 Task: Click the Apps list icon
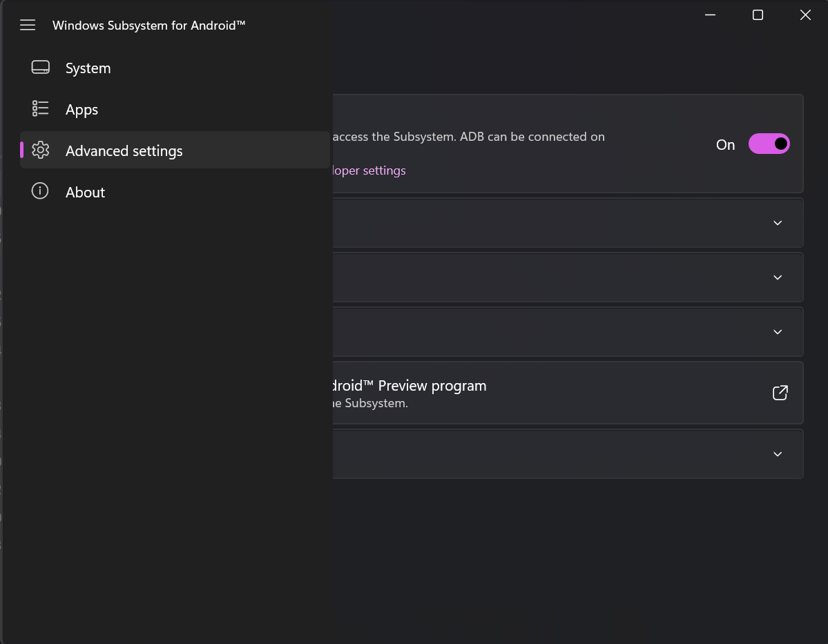click(x=40, y=109)
